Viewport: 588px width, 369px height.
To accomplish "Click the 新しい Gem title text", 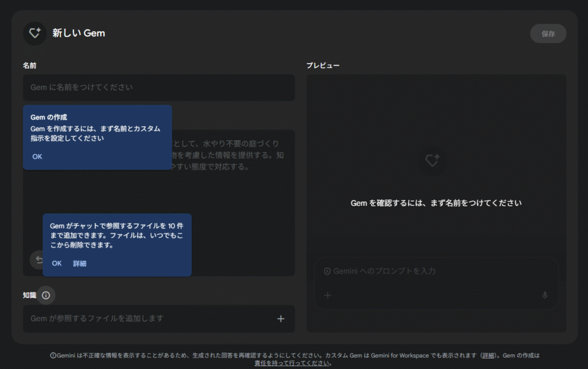I will [x=79, y=33].
